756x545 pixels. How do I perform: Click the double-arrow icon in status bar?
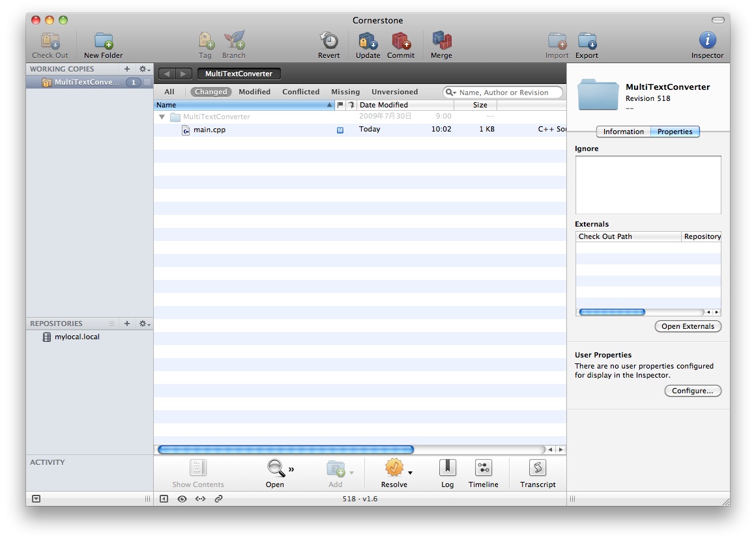[200, 499]
